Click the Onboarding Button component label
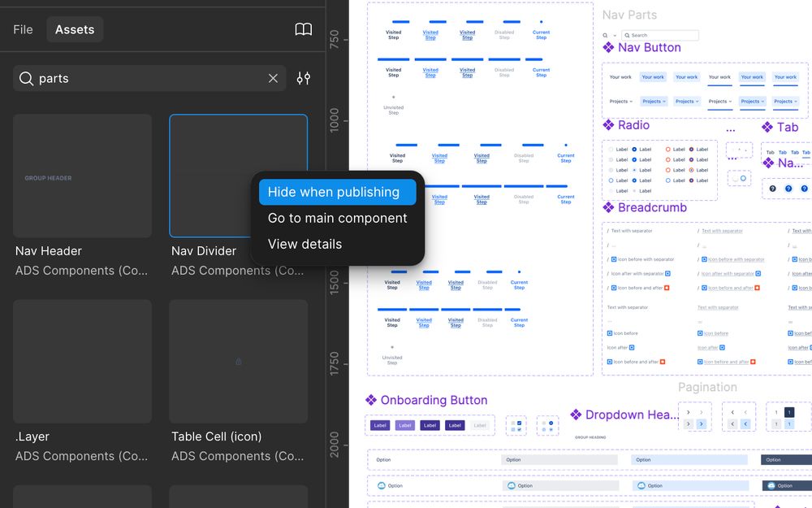 [434, 400]
